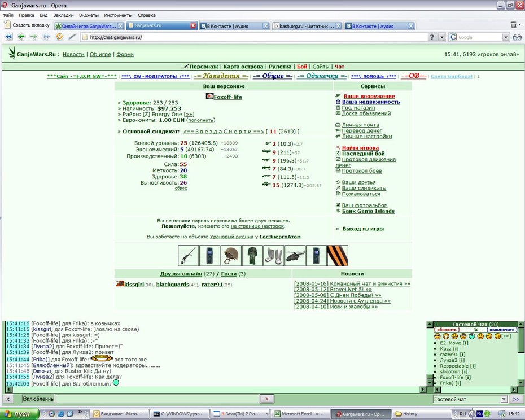This screenshot has width=525, height=420.
Task: Click the >> button beside chat dropdown
Action: click(x=516, y=399)
